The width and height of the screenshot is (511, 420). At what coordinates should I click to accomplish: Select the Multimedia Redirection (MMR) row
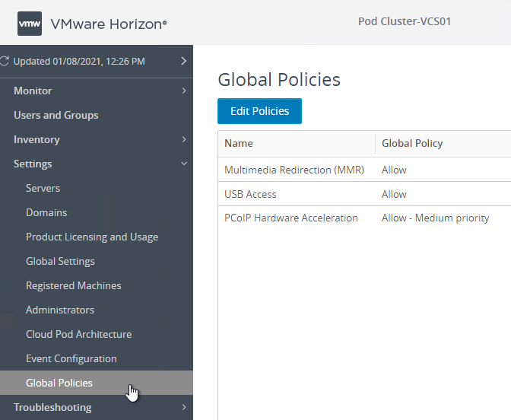click(x=364, y=170)
